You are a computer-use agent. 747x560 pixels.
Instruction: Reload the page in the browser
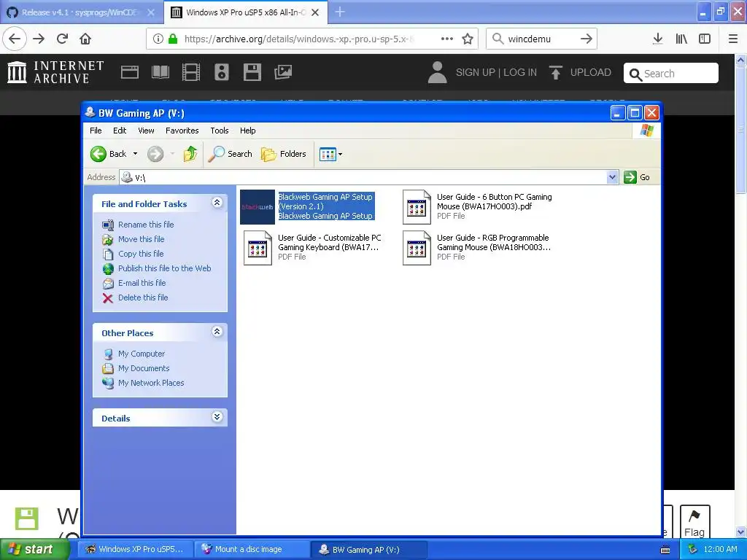coord(63,39)
